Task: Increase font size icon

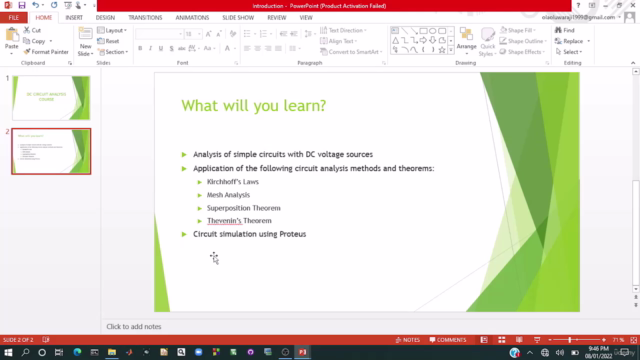Action: point(209,34)
